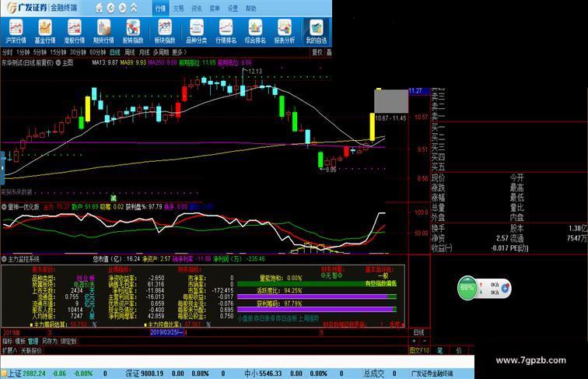Image resolution: width=588 pixels, height=379 pixels.
Task: Select 多周期 multi-period view
Action: [x=161, y=53]
